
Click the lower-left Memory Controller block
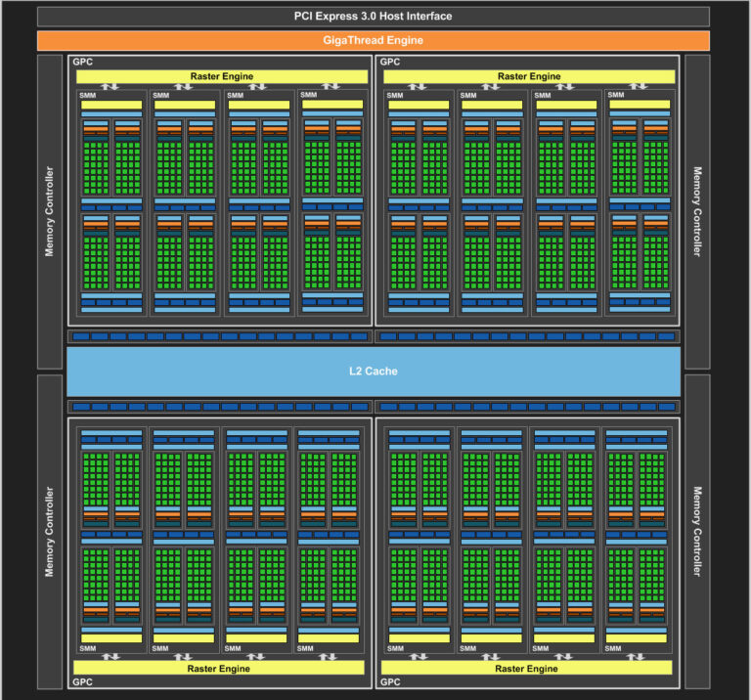pos(50,531)
